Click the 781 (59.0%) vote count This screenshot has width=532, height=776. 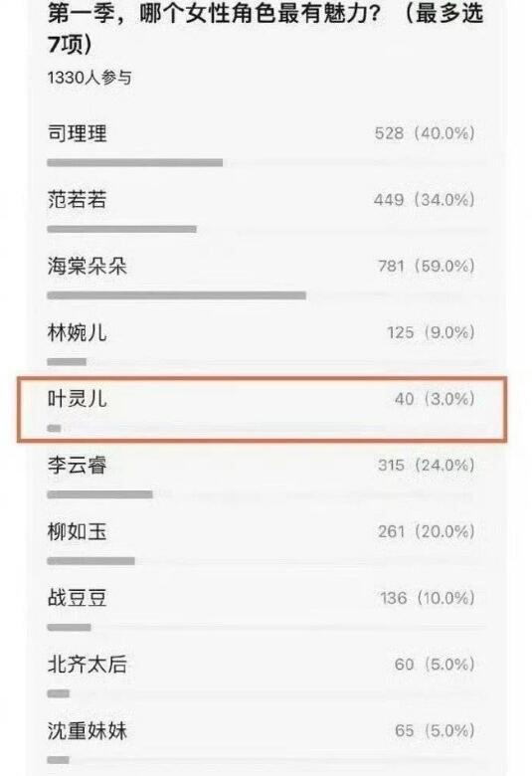426,267
